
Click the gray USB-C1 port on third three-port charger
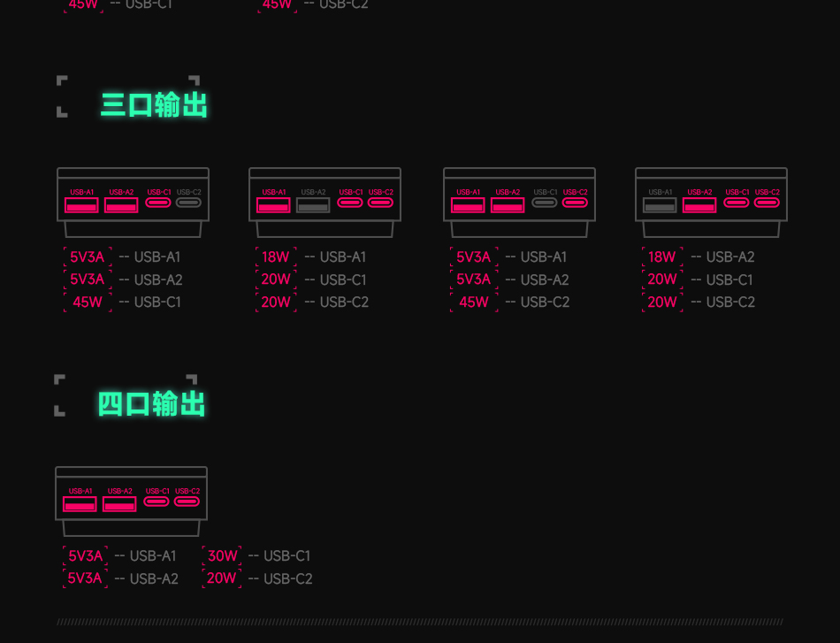[546, 203]
